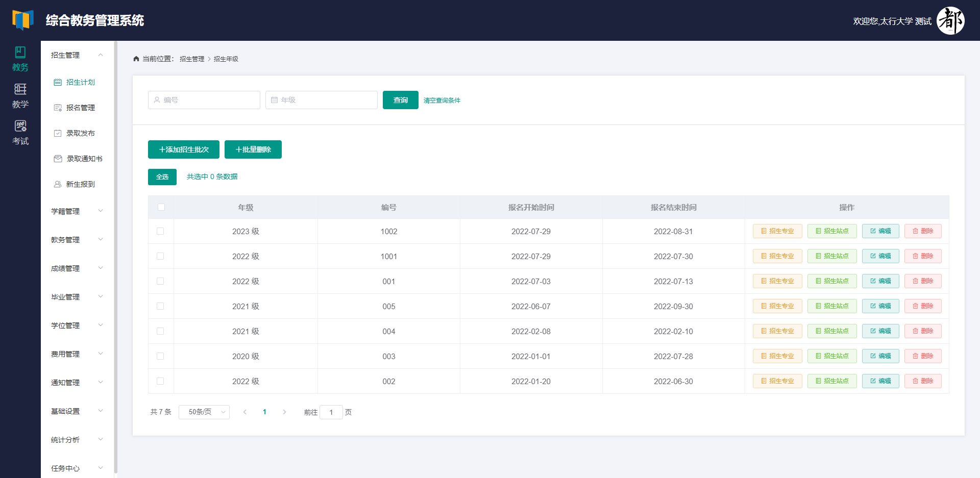Image resolution: width=980 pixels, height=478 pixels.
Task: Click the system logo beside 综合教务管理系统
Action: point(23,20)
